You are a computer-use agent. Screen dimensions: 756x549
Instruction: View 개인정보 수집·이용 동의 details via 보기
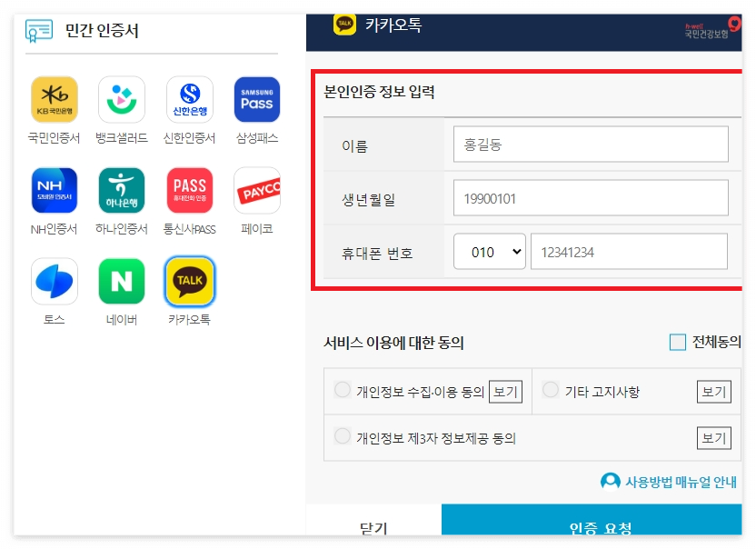click(x=506, y=392)
